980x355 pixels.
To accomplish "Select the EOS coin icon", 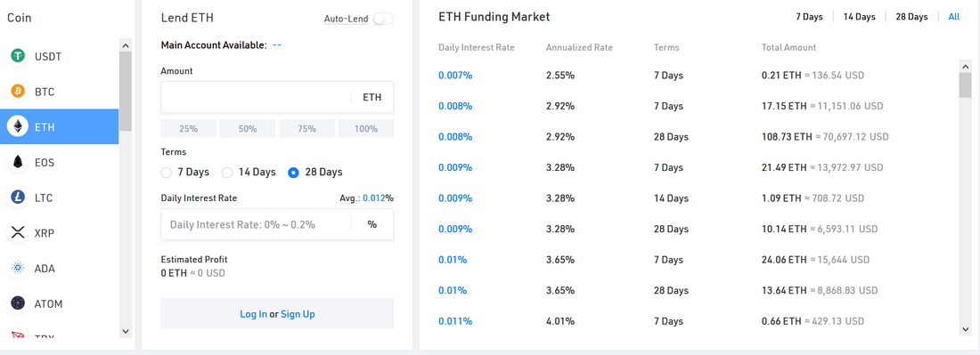I will [18, 162].
